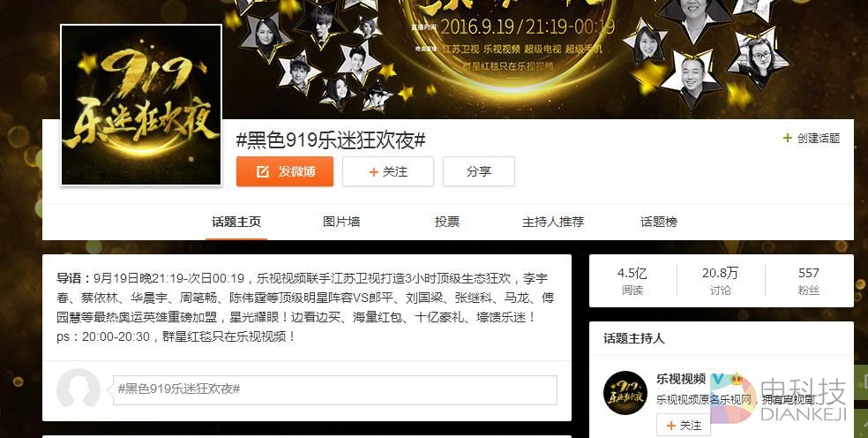This screenshot has height=438, width=868.
Task: Click the blue V verified badge icon
Action: tap(718, 379)
